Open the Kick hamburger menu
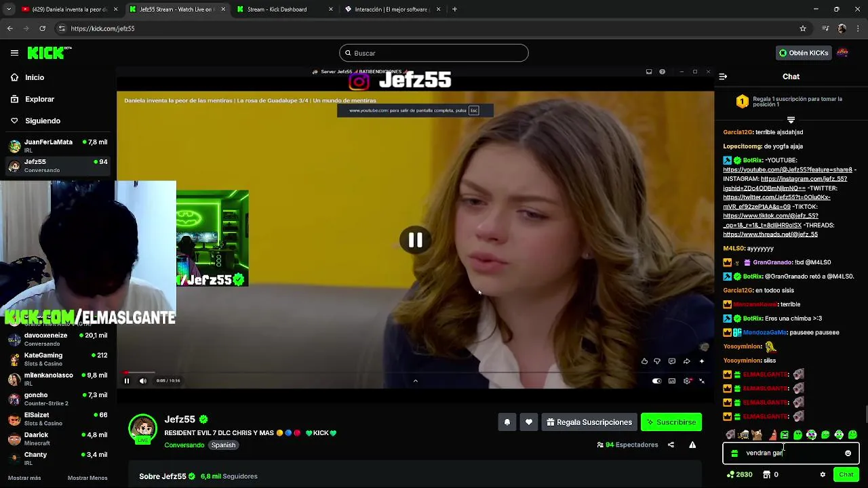 pyautogui.click(x=14, y=53)
